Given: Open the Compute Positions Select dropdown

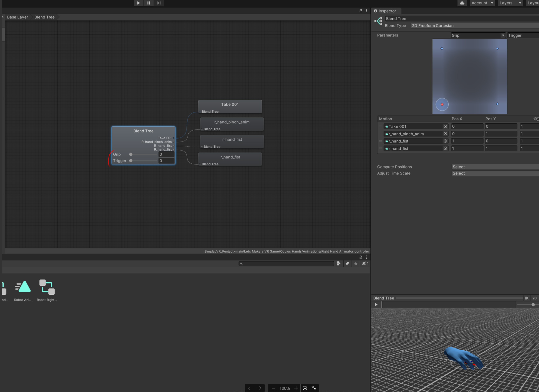Looking at the screenshot, I should tap(495, 167).
